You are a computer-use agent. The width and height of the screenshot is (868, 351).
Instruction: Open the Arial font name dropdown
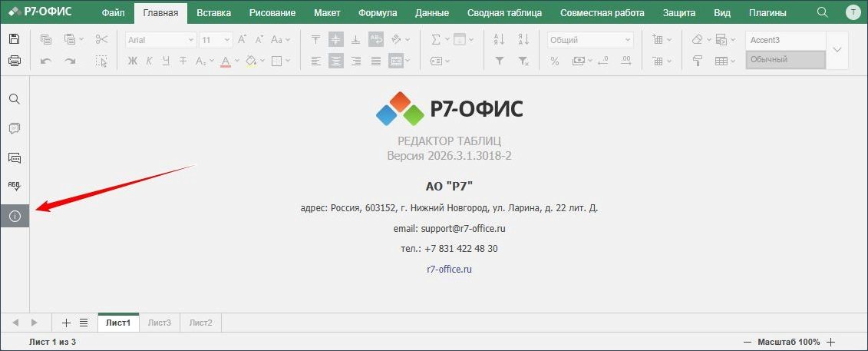(x=191, y=40)
